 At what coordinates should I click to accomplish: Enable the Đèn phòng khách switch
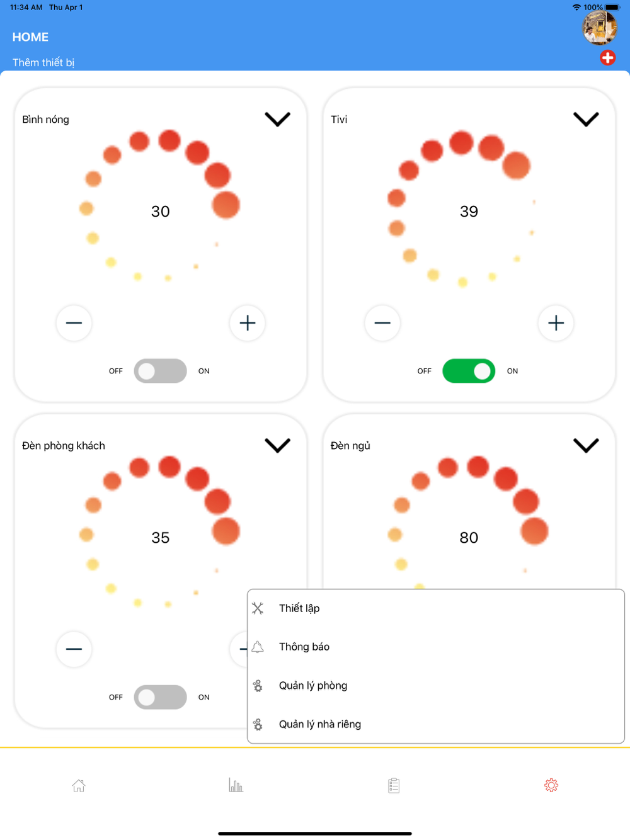tap(160, 697)
